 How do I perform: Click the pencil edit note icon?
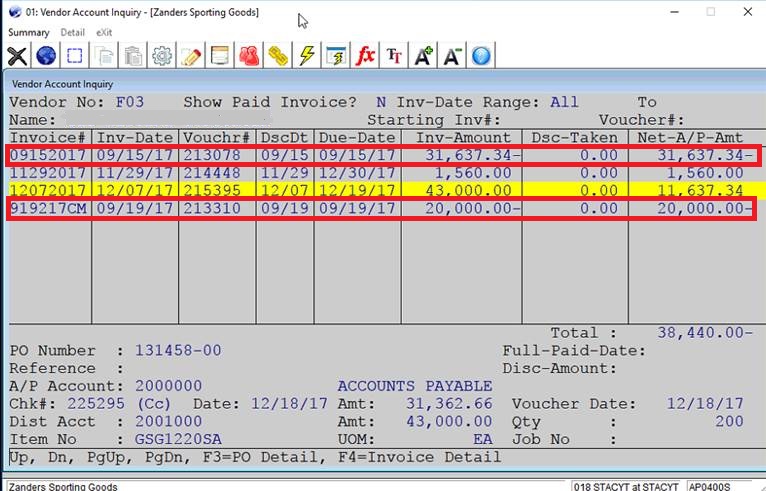click(191, 56)
